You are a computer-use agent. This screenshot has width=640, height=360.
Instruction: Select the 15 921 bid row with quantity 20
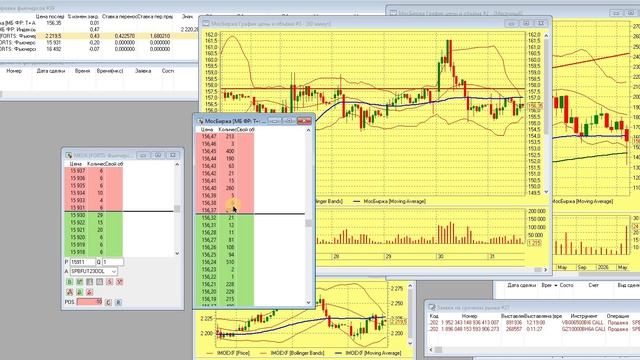click(93, 230)
